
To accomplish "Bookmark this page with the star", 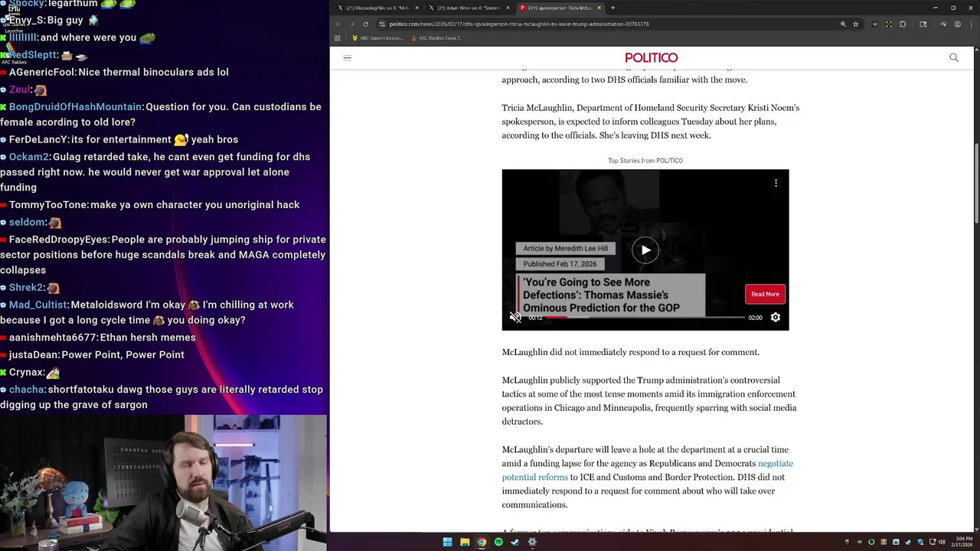I will coord(856,24).
